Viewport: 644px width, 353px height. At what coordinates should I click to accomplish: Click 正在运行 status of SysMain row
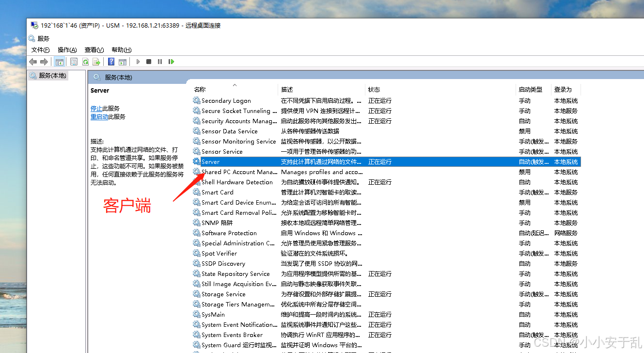pos(380,314)
